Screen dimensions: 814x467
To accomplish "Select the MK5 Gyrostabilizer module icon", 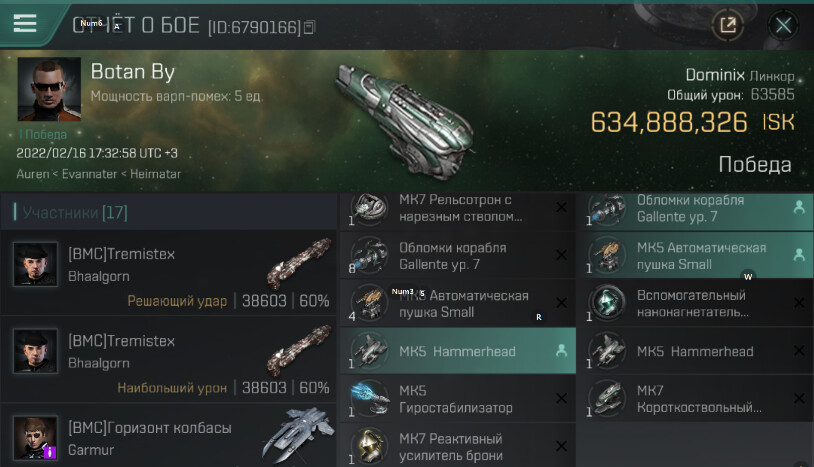I will pos(369,398).
